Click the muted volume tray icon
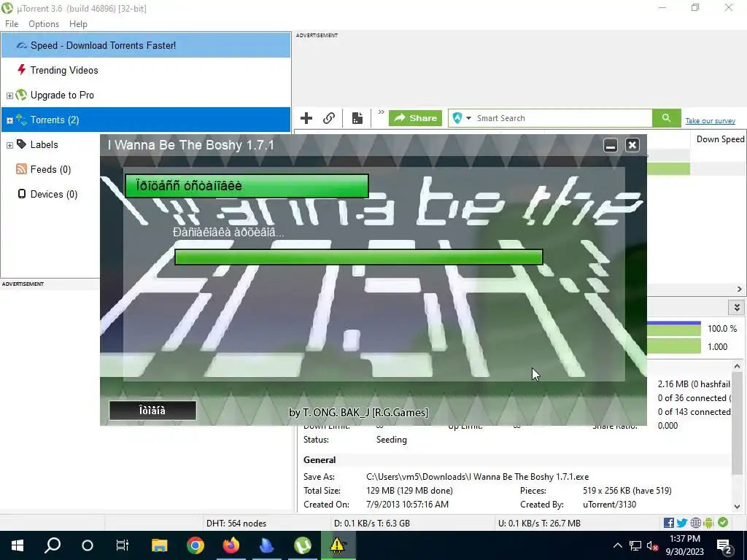 tap(652, 545)
